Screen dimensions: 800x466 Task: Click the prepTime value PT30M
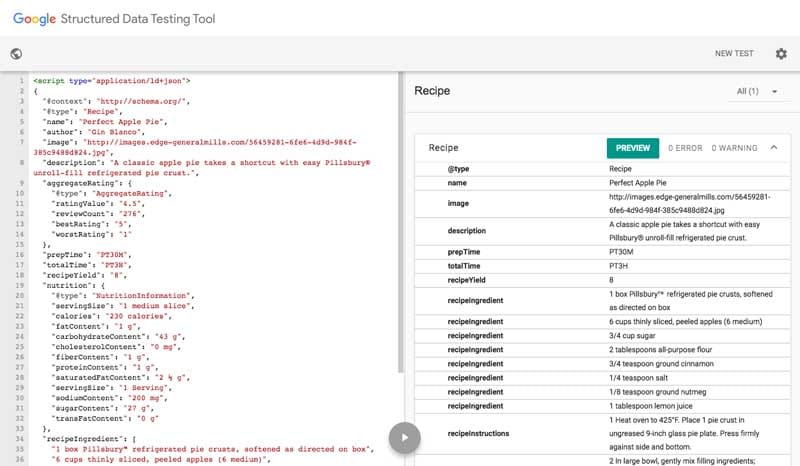point(621,252)
